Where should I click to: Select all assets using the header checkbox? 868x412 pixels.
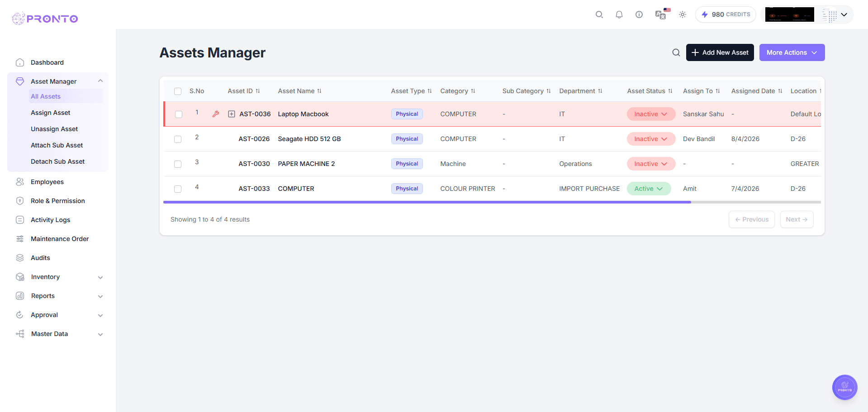pyautogui.click(x=177, y=91)
